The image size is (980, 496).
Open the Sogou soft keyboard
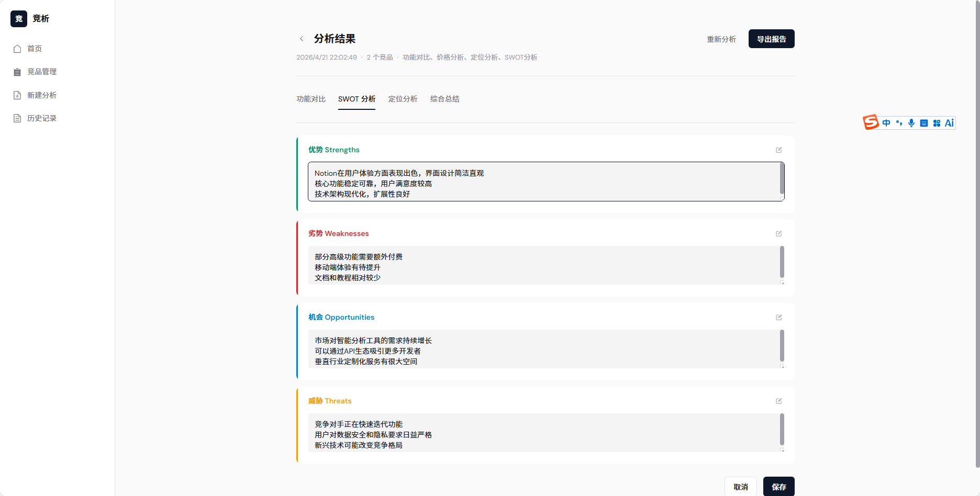tap(924, 123)
